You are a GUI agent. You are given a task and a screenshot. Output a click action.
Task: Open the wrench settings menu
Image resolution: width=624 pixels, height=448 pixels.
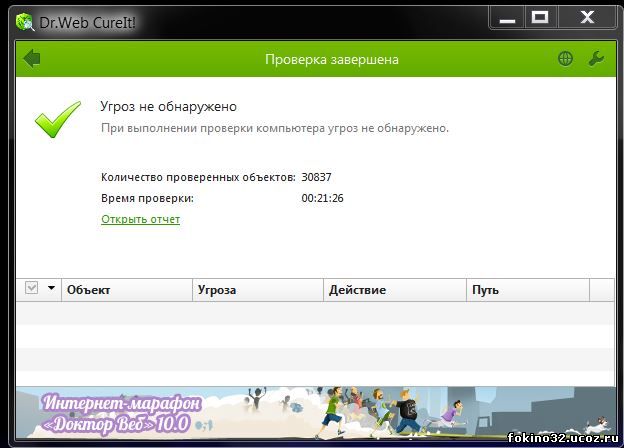[596, 58]
